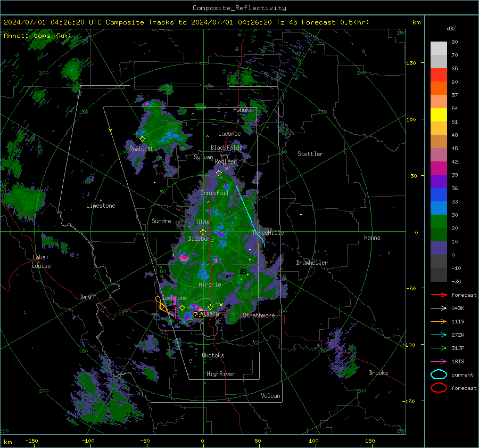Click the asterisk marker above Limestone
This screenshot has height=448, width=479.
101,201
